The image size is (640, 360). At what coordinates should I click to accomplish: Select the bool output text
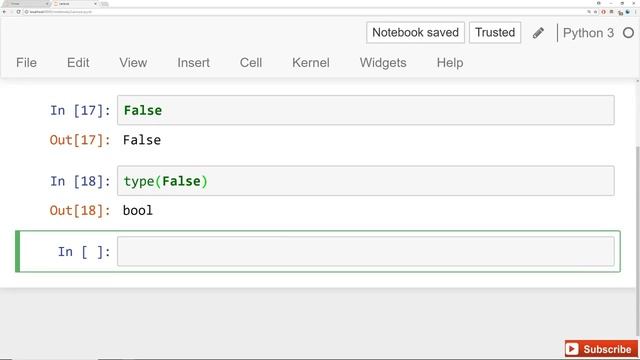point(138,211)
